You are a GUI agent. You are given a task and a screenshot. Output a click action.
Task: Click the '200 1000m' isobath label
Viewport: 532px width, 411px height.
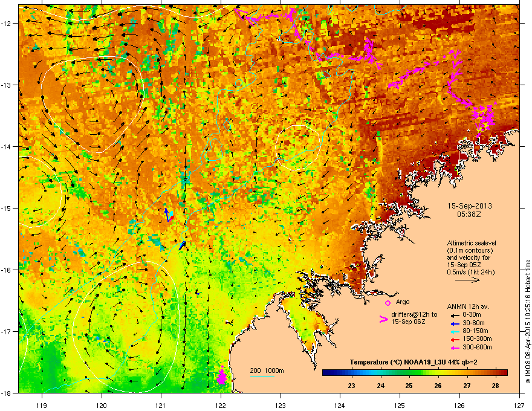click(x=267, y=371)
